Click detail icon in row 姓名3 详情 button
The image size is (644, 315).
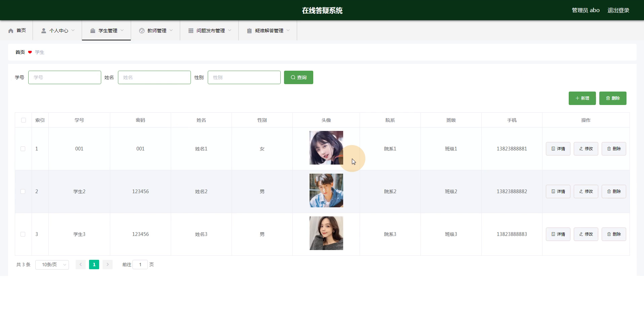coord(553,234)
